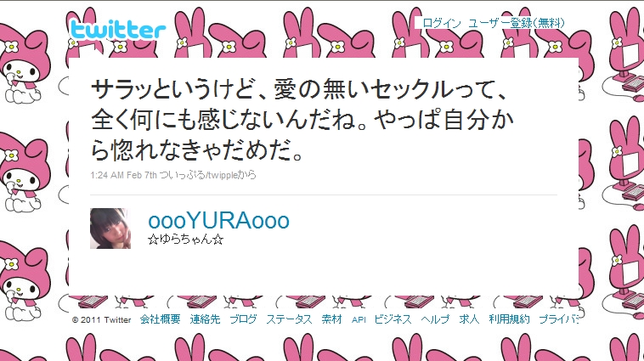This screenshot has height=361, width=644.
Task: Open the oooYURAooo username link
Action: [x=218, y=221]
